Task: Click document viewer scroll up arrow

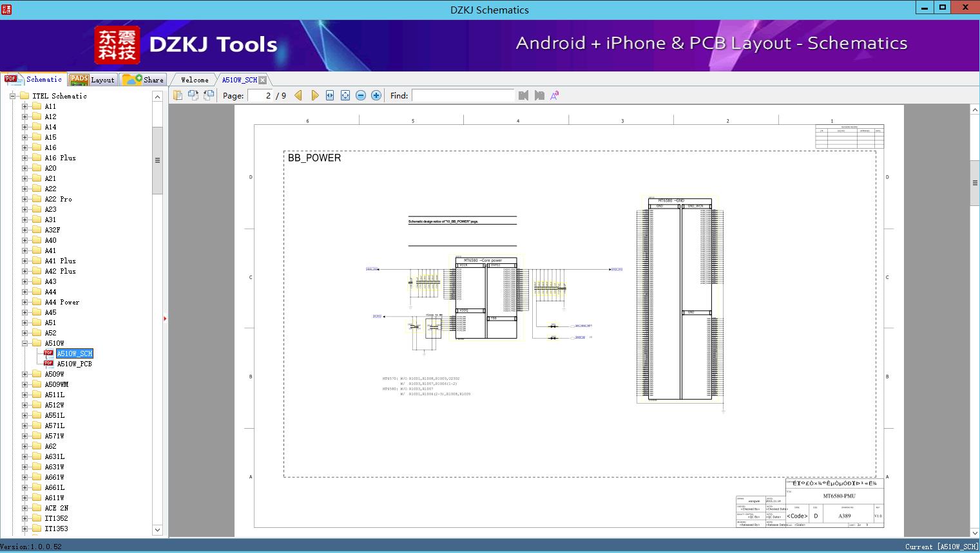Action: click(975, 110)
